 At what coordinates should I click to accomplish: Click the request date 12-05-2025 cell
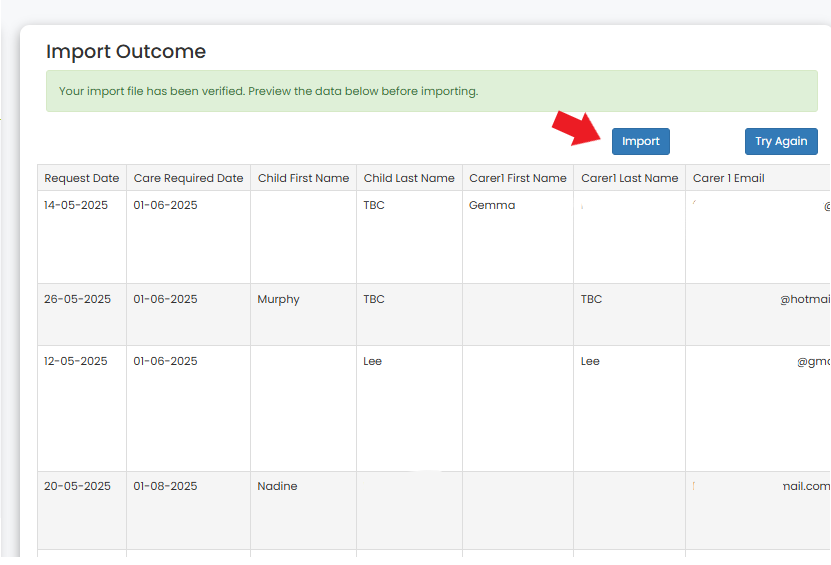[77, 361]
